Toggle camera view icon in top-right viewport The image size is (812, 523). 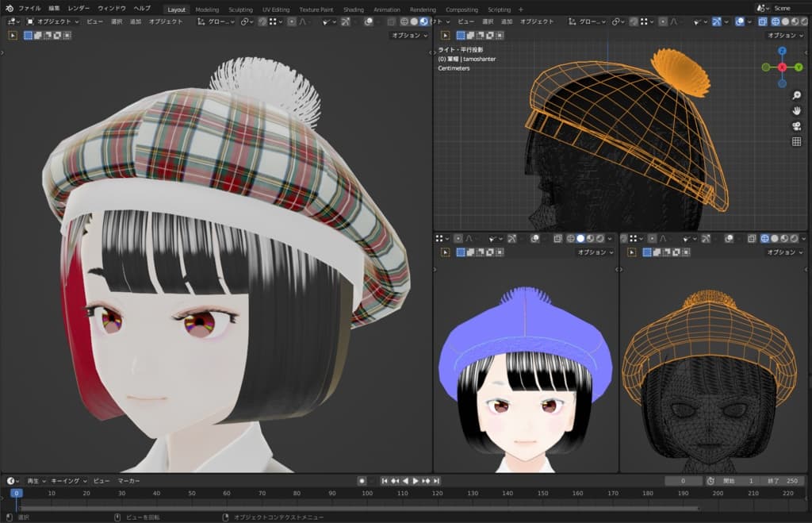pos(796,126)
